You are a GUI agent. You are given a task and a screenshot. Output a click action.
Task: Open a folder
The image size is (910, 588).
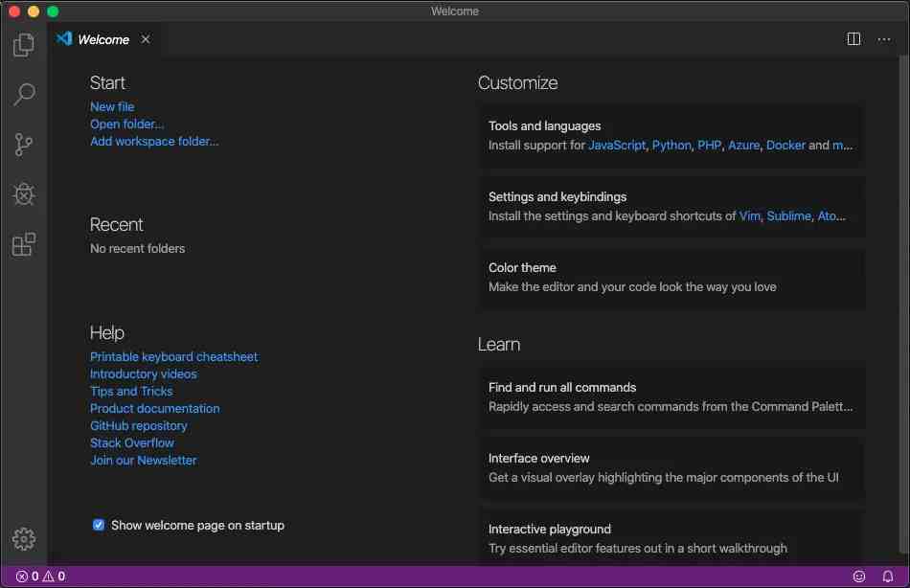tap(126, 124)
